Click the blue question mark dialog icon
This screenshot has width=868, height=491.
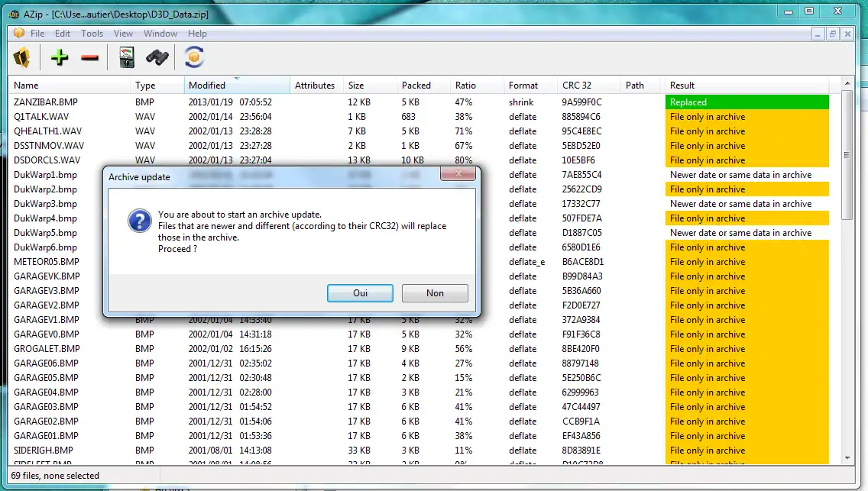pyautogui.click(x=139, y=221)
